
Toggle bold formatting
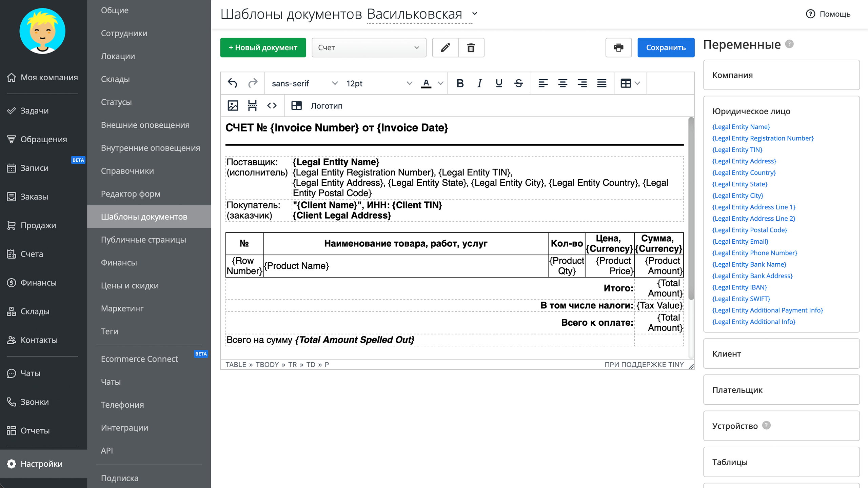coord(460,83)
